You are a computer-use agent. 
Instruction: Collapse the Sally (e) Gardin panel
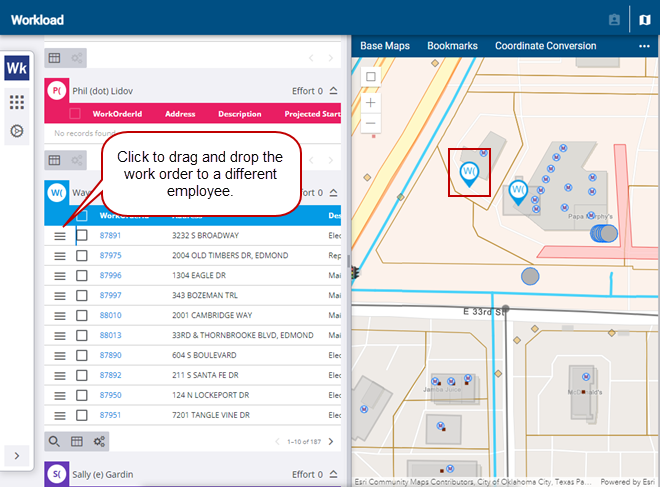pyautogui.click(x=333, y=474)
